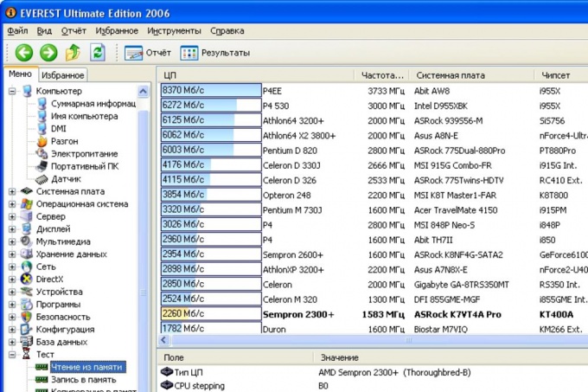The width and height of the screenshot is (588, 392).
Task: Click the Сеть network icon
Action: [27, 267]
